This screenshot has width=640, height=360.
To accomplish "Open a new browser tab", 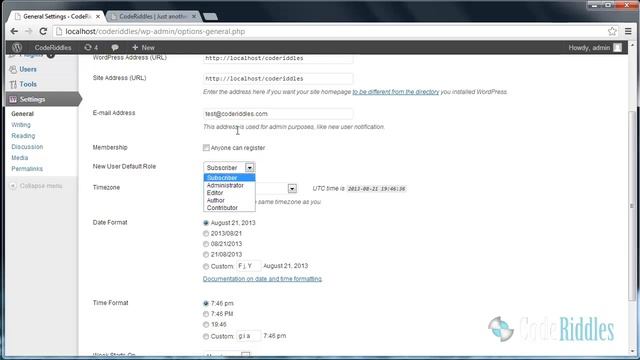I will pos(210,16).
